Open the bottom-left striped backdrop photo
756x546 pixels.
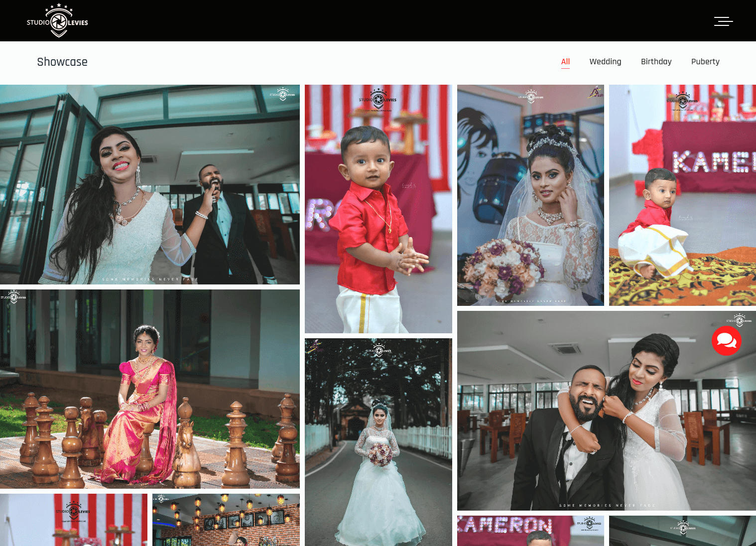pyautogui.click(x=73, y=520)
